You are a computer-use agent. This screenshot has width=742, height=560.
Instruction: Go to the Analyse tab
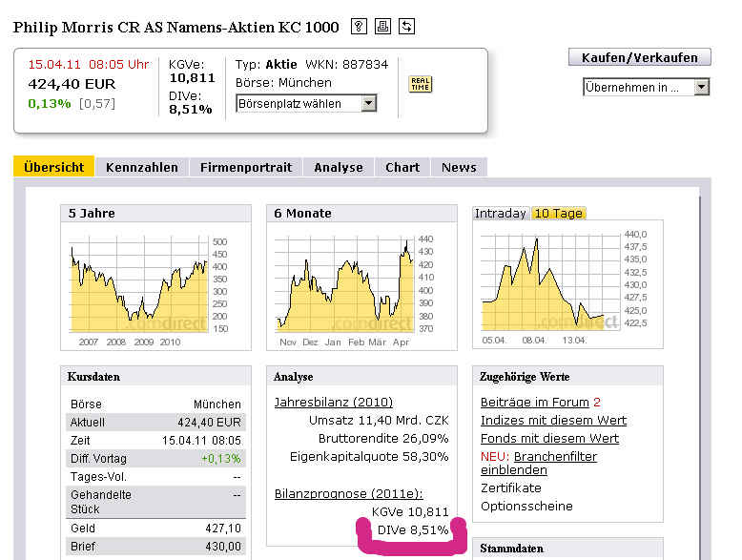coord(339,168)
